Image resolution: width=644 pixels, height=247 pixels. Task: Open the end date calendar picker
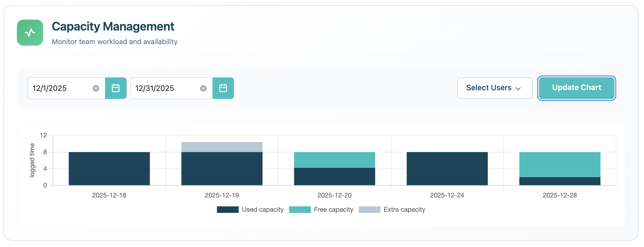[x=223, y=88]
